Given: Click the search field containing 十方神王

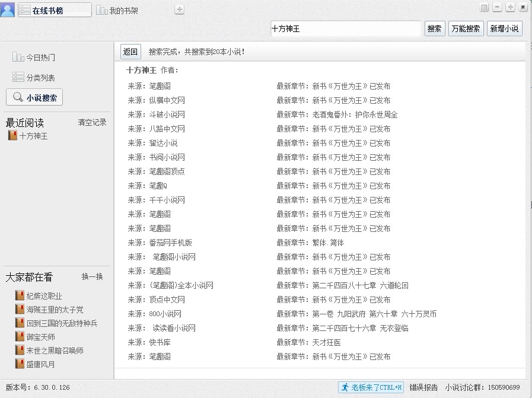Looking at the screenshot, I should [345, 28].
